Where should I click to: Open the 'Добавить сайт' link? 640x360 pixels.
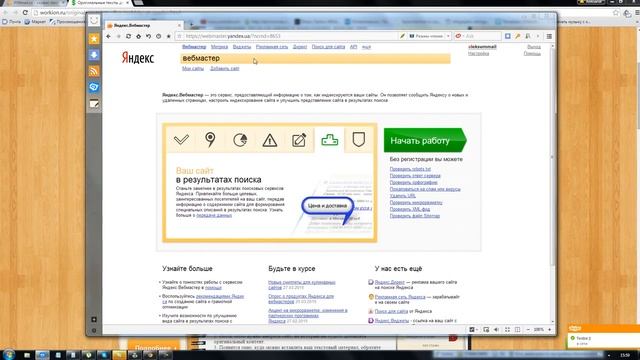[224, 69]
